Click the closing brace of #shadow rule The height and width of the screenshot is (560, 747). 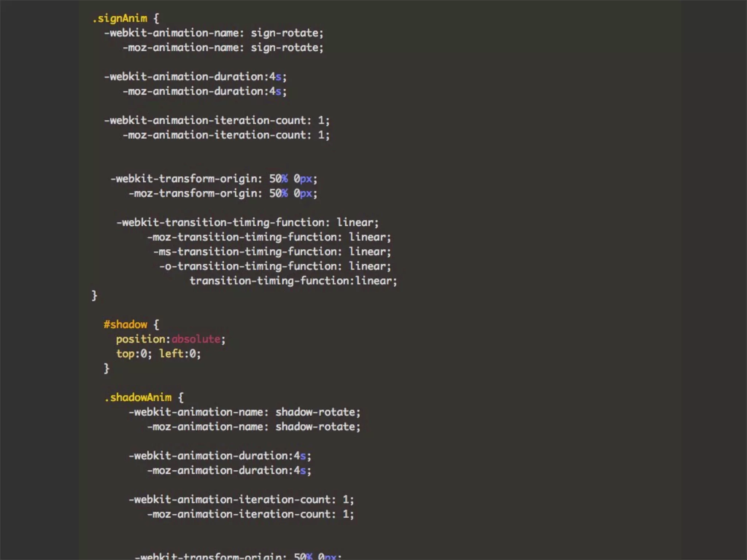tap(107, 368)
